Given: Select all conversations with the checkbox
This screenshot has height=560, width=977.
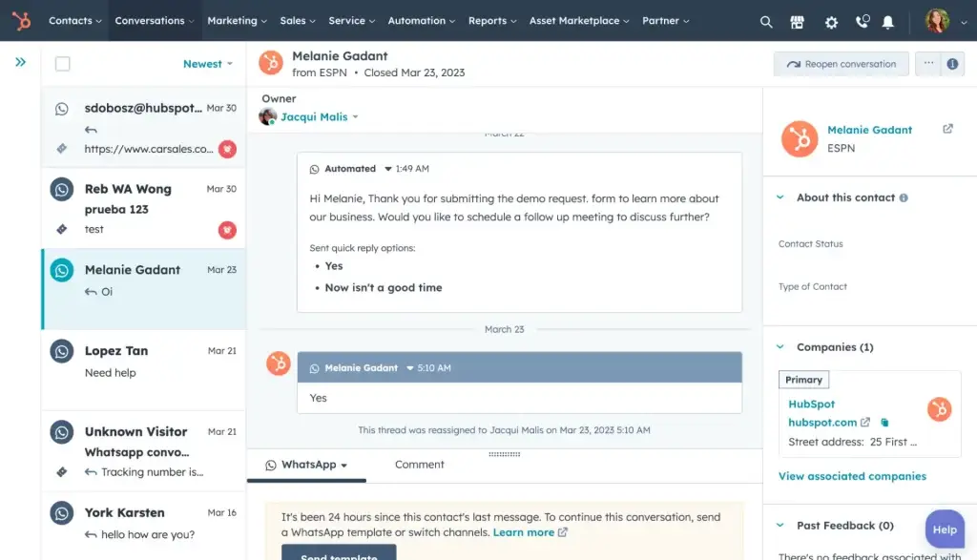Looking at the screenshot, I should 63,63.
